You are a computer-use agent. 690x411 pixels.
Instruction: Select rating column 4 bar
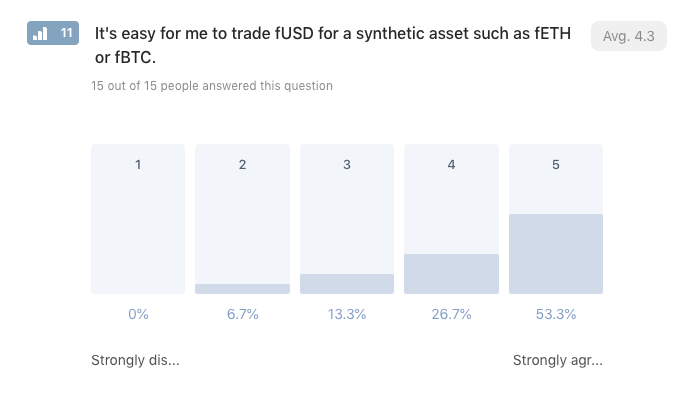coord(451,219)
